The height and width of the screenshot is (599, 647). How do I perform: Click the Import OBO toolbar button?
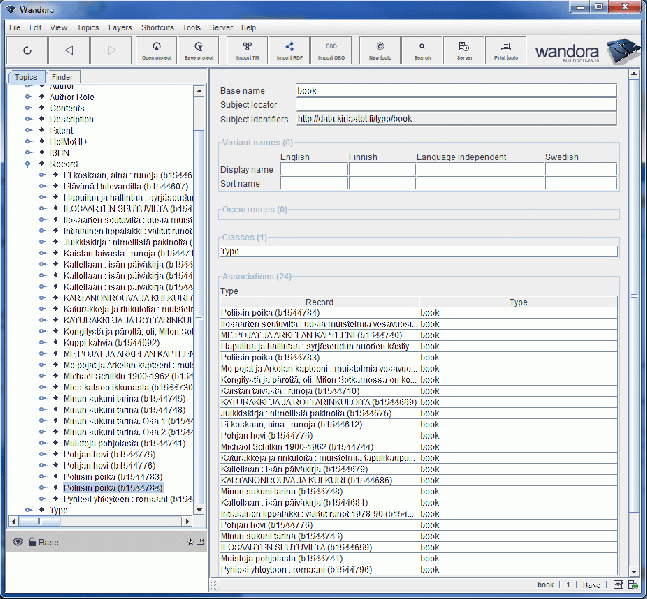[x=332, y=49]
